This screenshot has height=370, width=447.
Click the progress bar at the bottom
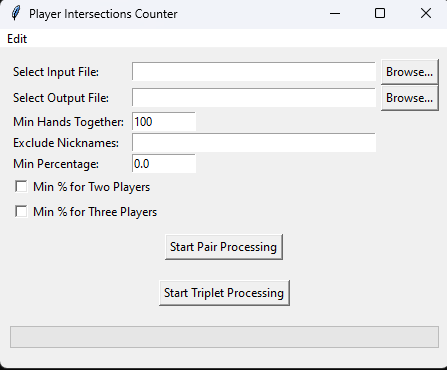pyautogui.click(x=224, y=337)
